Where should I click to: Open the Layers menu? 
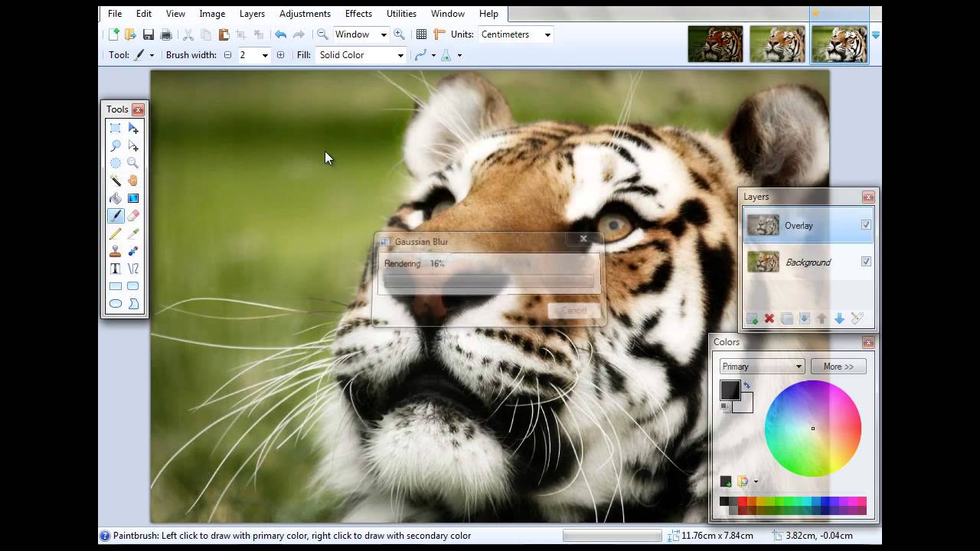[252, 14]
